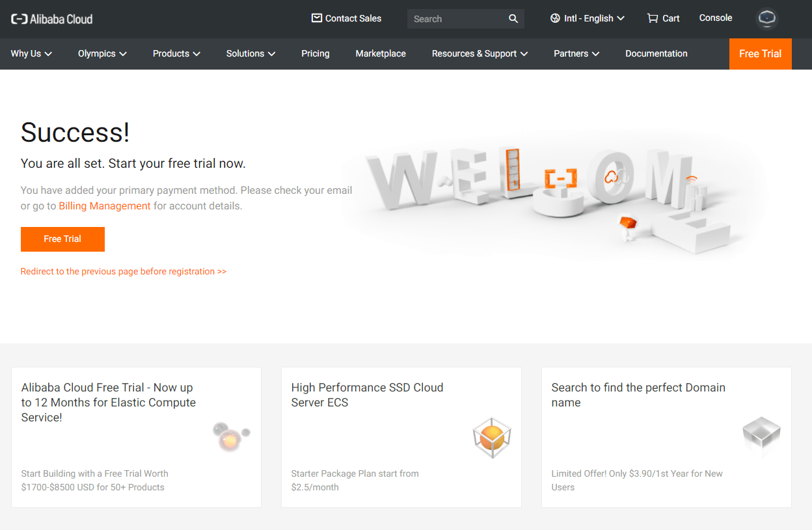Open the user avatar icon
812x530 pixels.
[767, 19]
